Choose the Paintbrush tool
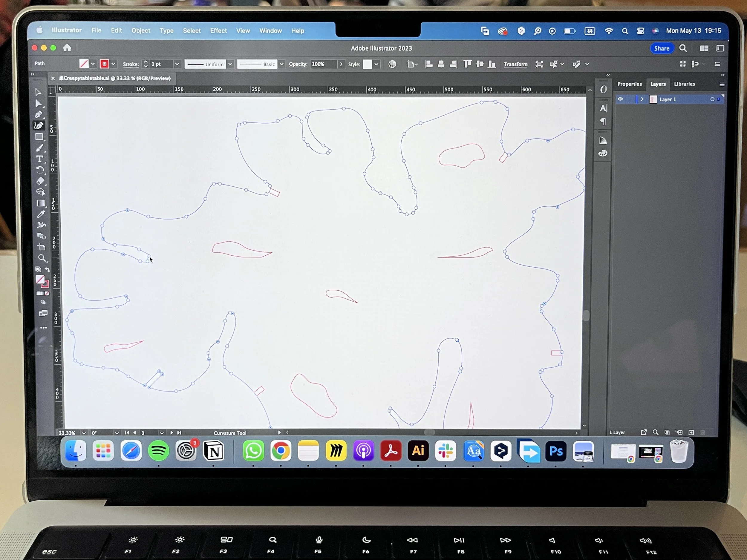The height and width of the screenshot is (560, 747). 39,148
